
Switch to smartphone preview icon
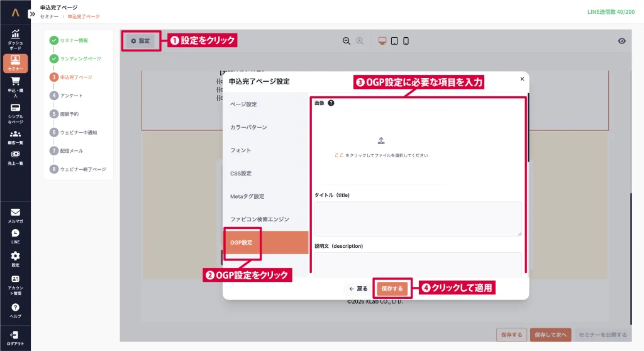pos(406,41)
